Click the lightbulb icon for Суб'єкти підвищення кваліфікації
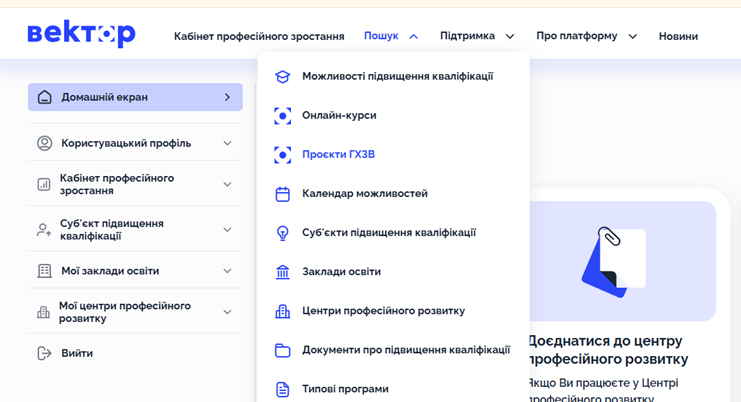This screenshot has width=741, height=402. click(x=283, y=233)
